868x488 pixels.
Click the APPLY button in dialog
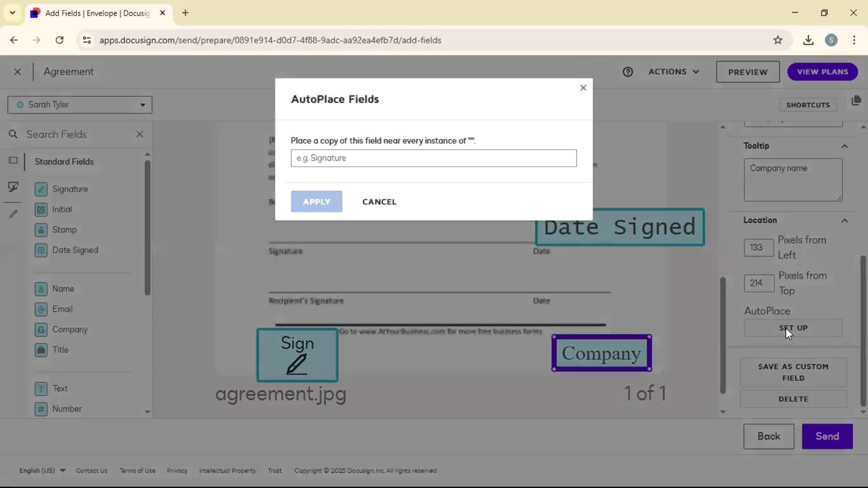[316, 202]
